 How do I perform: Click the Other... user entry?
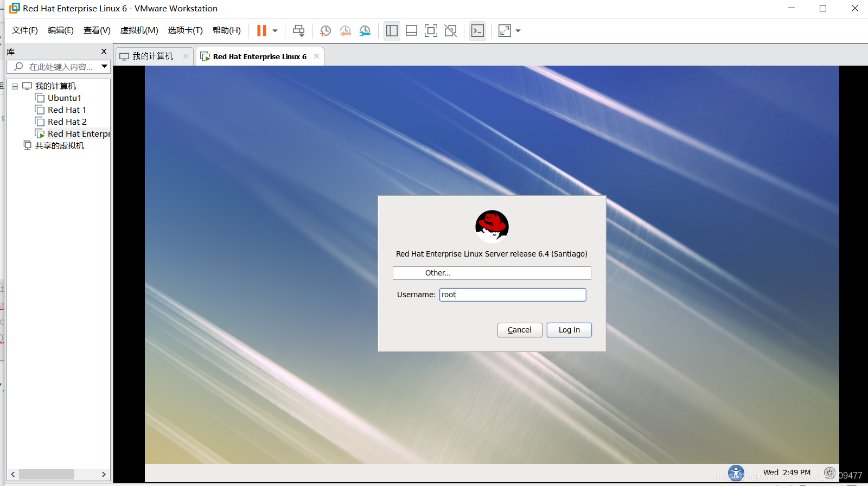[492, 273]
